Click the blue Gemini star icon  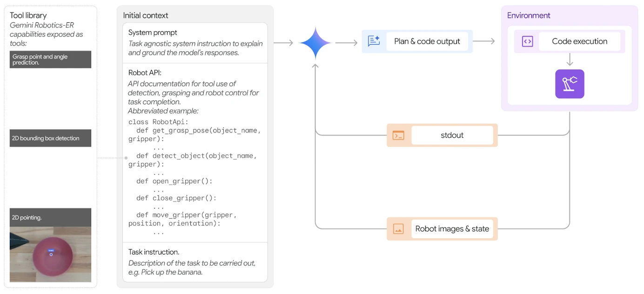pos(315,43)
